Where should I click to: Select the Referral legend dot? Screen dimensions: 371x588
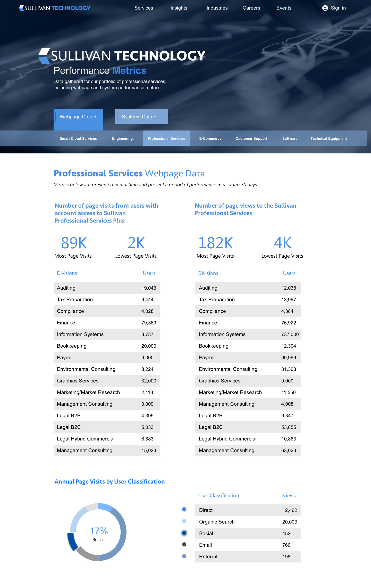(184, 556)
